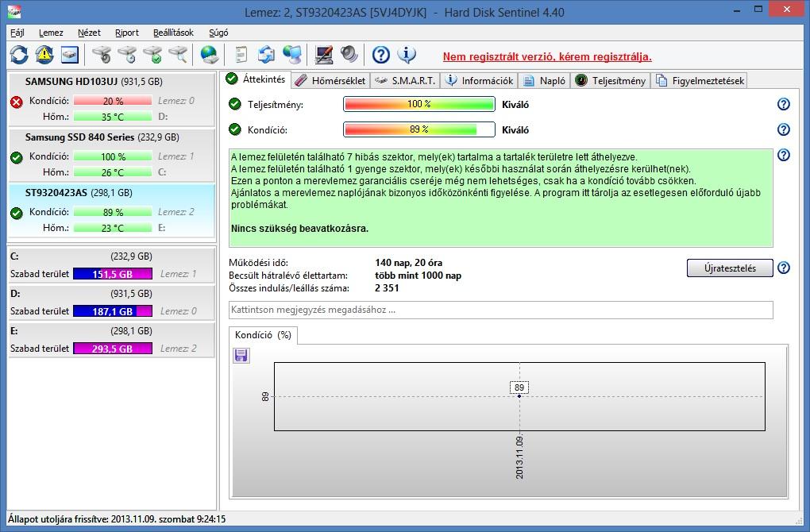Click the application icon in the title bar
The height and width of the screenshot is (532, 810).
click(15, 11)
